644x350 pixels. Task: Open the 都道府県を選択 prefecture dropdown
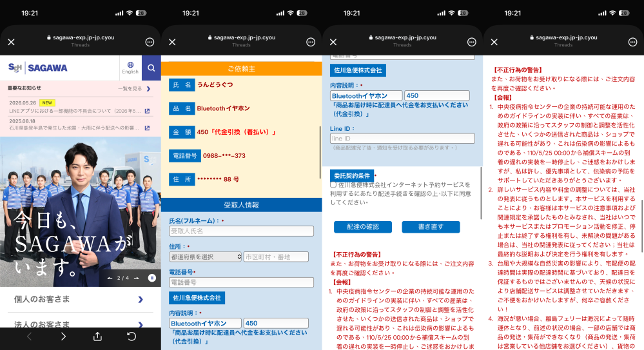(x=206, y=257)
